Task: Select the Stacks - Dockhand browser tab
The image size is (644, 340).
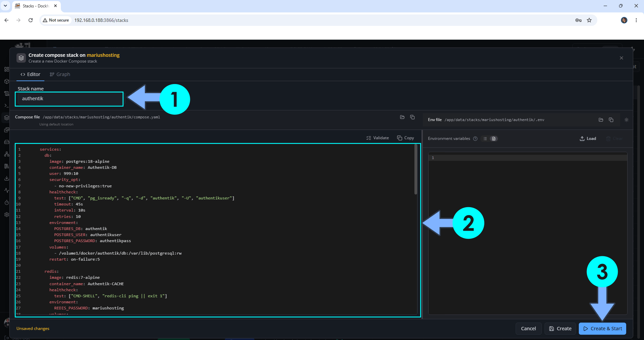Action: pos(36,6)
